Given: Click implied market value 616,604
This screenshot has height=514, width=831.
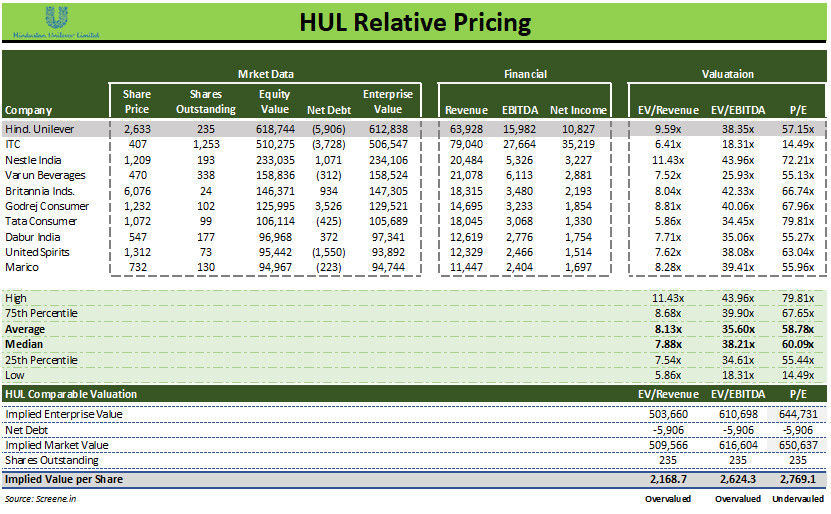Looking at the screenshot, I should click(738, 445).
